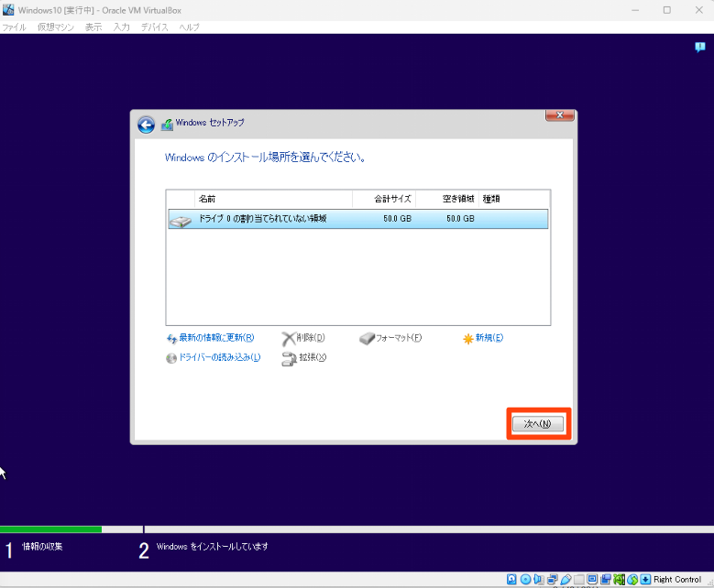Click the 削除(D) option
714x588 pixels.
311,338
